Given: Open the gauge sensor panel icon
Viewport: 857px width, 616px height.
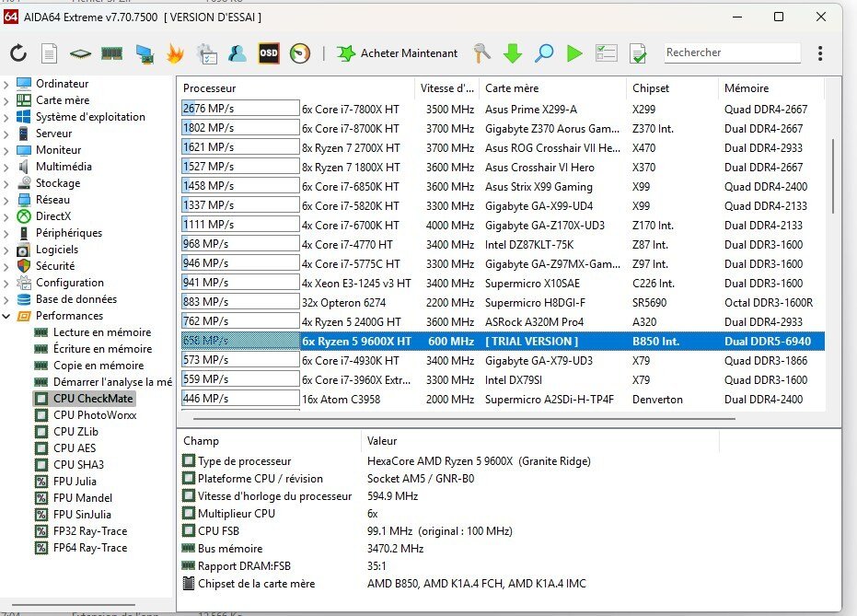Looking at the screenshot, I should (x=300, y=53).
